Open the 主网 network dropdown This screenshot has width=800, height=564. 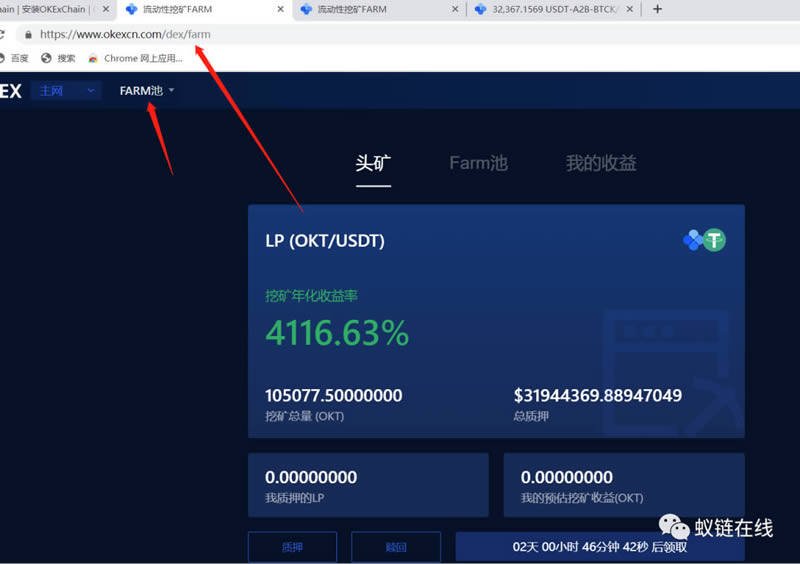point(66,91)
